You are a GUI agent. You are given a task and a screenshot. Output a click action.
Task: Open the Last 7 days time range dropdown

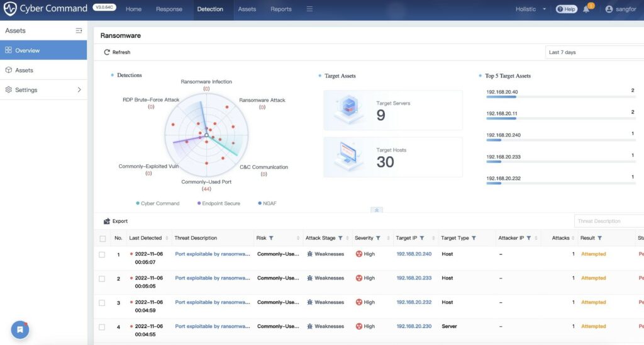pyautogui.click(x=594, y=52)
